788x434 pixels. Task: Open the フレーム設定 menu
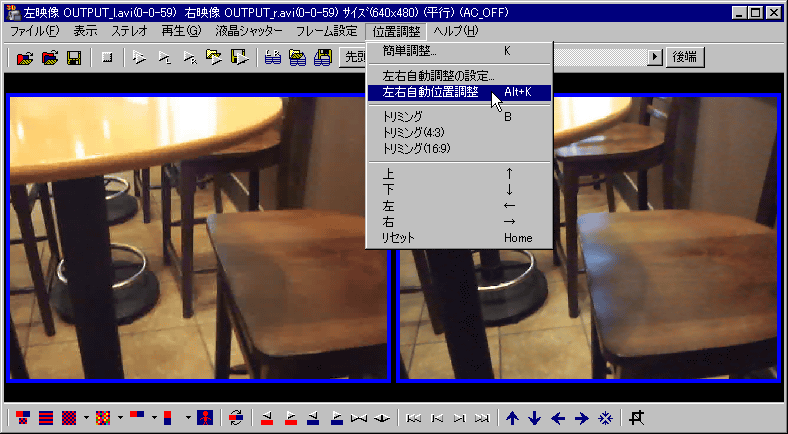click(327, 31)
